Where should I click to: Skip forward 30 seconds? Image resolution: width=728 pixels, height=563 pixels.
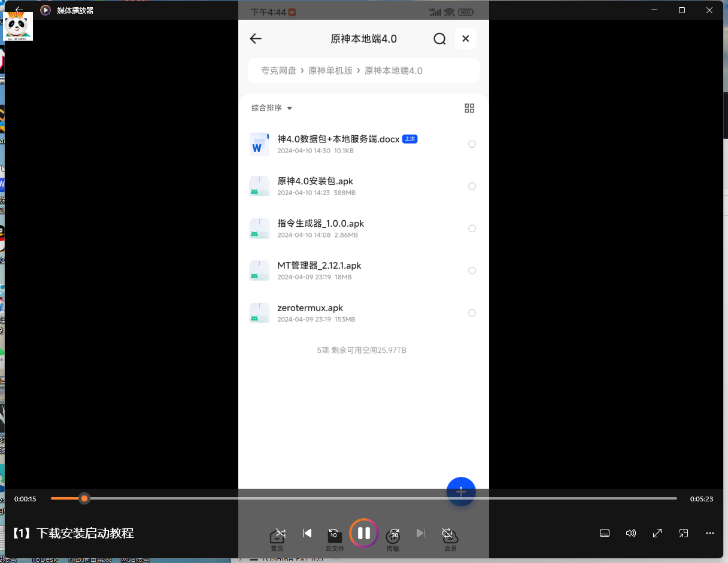(394, 533)
